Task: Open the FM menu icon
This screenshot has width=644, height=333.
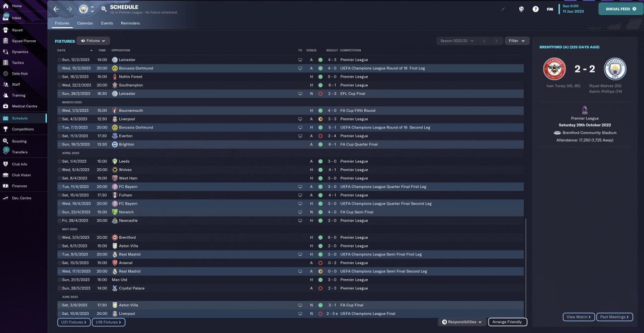Action: tap(550, 9)
